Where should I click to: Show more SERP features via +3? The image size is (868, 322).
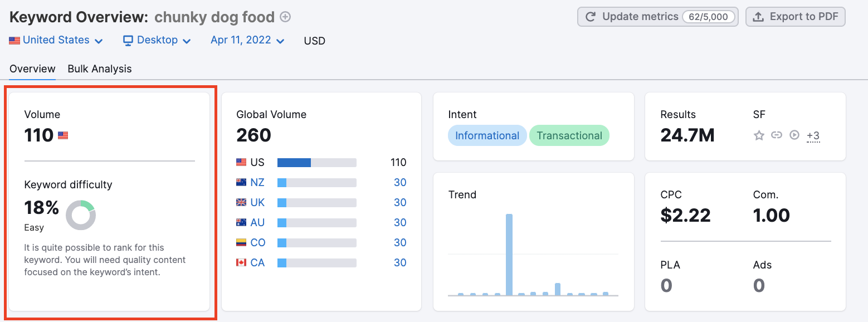(x=813, y=136)
